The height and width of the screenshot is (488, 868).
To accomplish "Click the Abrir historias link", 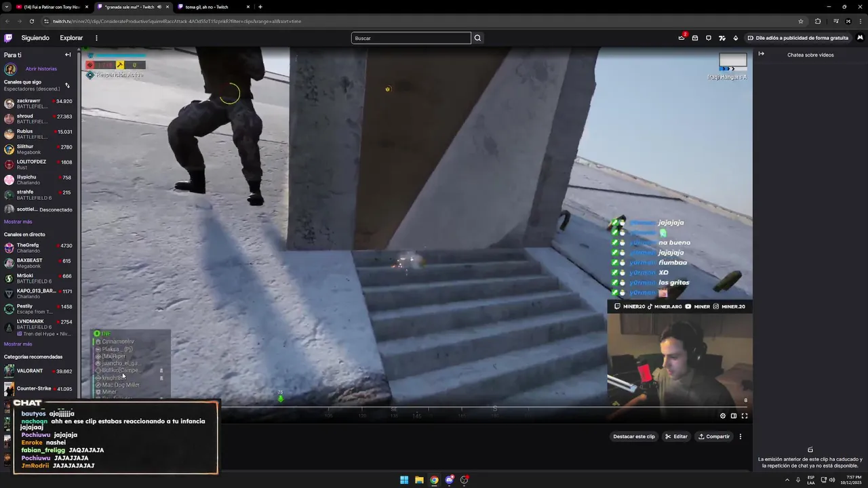I will [41, 68].
